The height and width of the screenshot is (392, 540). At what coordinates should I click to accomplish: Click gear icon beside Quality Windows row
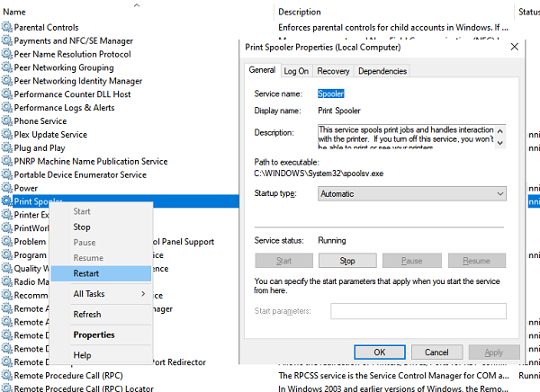pos(6,268)
